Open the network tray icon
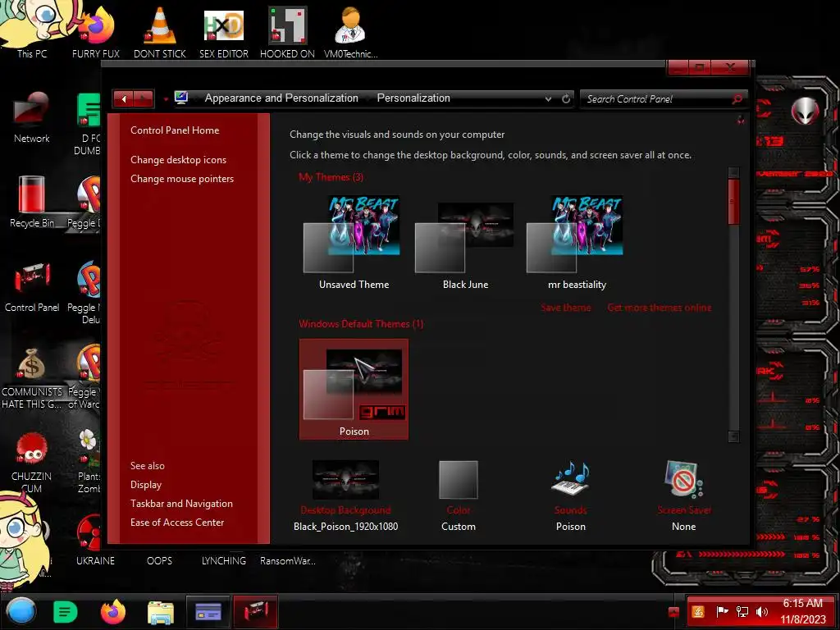Viewport: 840px width, 630px height. [x=742, y=611]
